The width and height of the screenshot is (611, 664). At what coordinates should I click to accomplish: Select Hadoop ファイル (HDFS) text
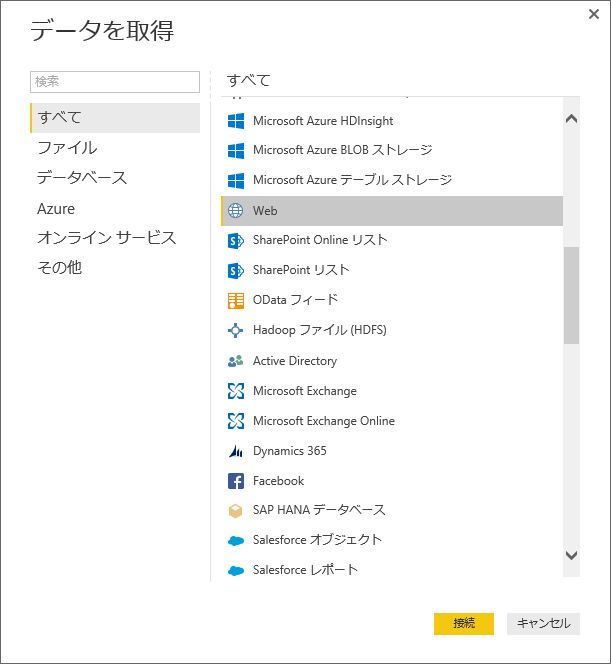pos(320,330)
